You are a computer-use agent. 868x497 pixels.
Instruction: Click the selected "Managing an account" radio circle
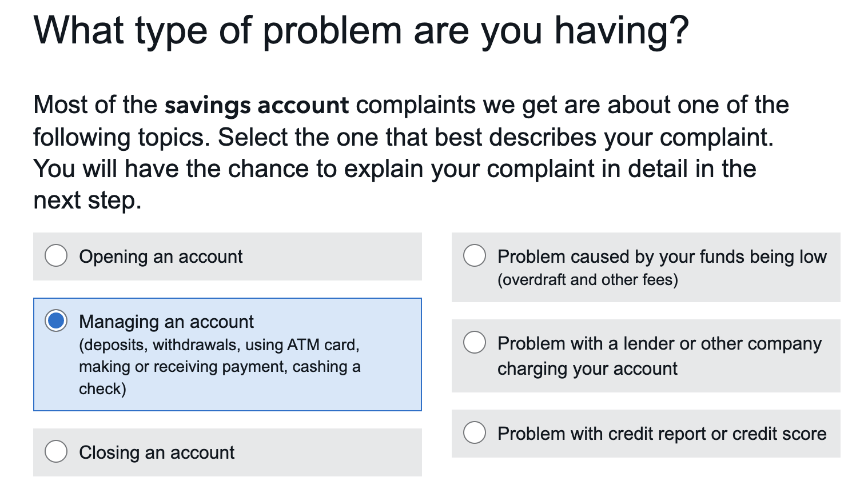pyautogui.click(x=56, y=320)
